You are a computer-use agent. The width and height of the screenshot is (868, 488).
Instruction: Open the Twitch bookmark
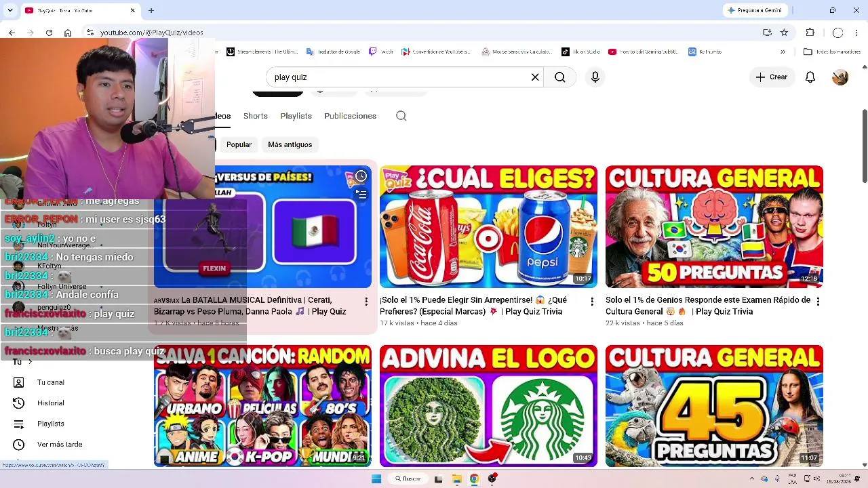[x=381, y=52]
